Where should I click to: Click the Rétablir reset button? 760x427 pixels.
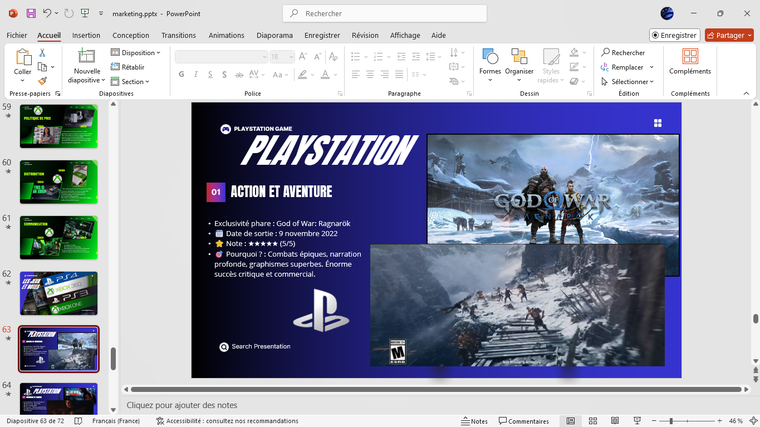(x=132, y=67)
